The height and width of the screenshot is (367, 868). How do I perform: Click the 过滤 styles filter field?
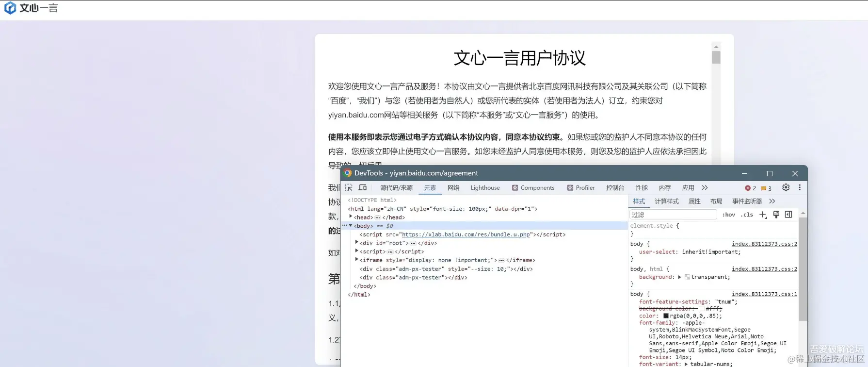click(673, 215)
